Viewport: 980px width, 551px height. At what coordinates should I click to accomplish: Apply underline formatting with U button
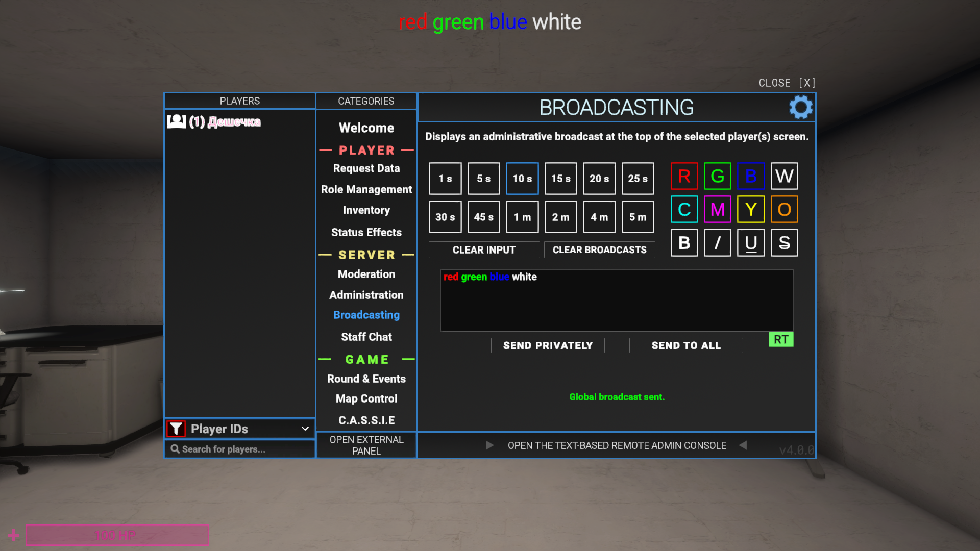tap(750, 243)
